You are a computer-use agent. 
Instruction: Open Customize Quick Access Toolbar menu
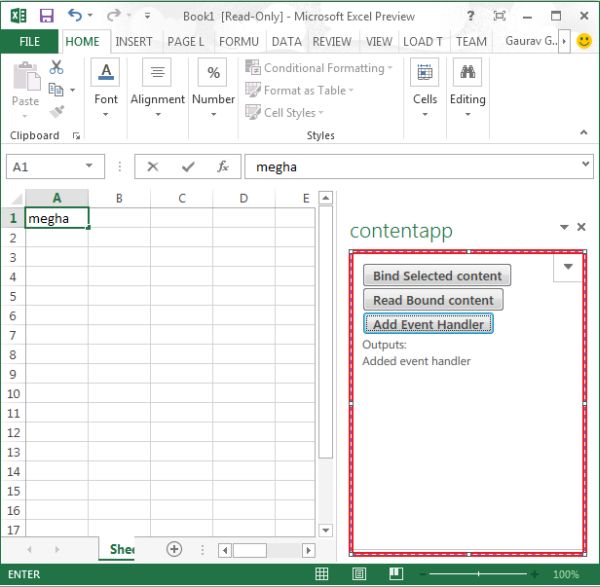(147, 16)
